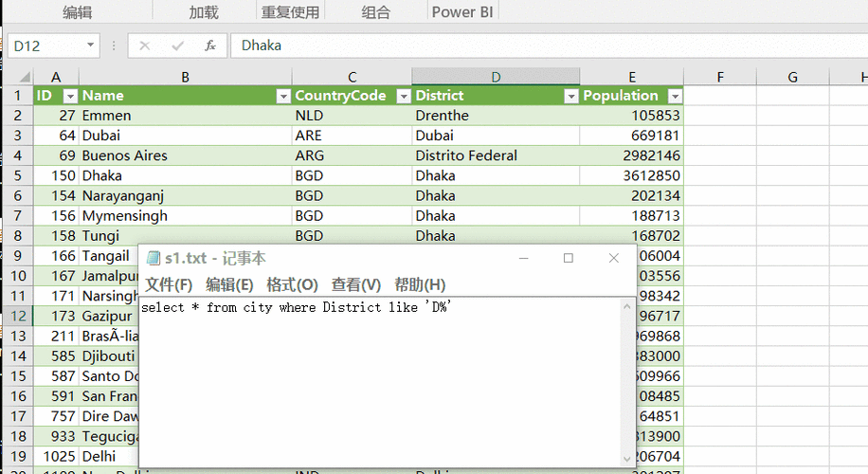Click the formula bar containing Dhaka
The image size is (868, 474).
pyautogui.click(x=548, y=46)
